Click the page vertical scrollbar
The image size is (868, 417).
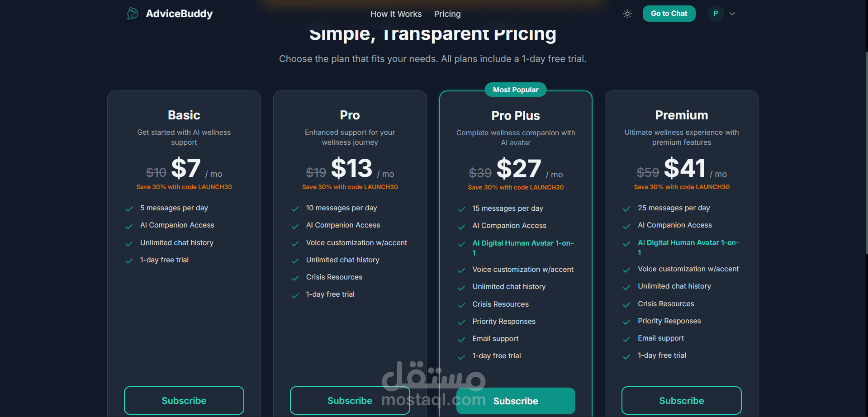coord(866,154)
